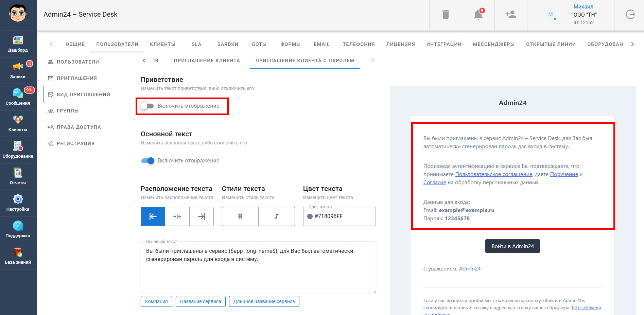Toggle bold text style

click(x=240, y=216)
